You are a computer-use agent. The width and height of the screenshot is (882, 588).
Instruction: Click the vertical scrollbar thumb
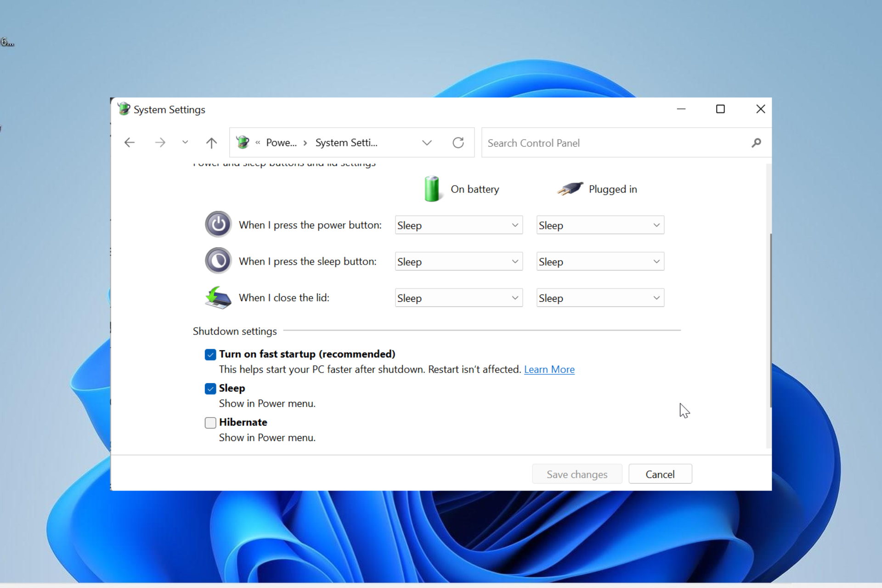770,320
